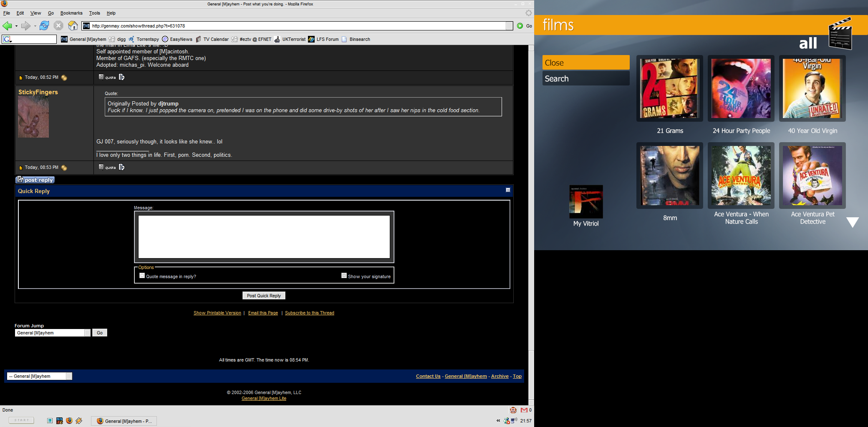
Task: Open the Tools menu
Action: [95, 13]
